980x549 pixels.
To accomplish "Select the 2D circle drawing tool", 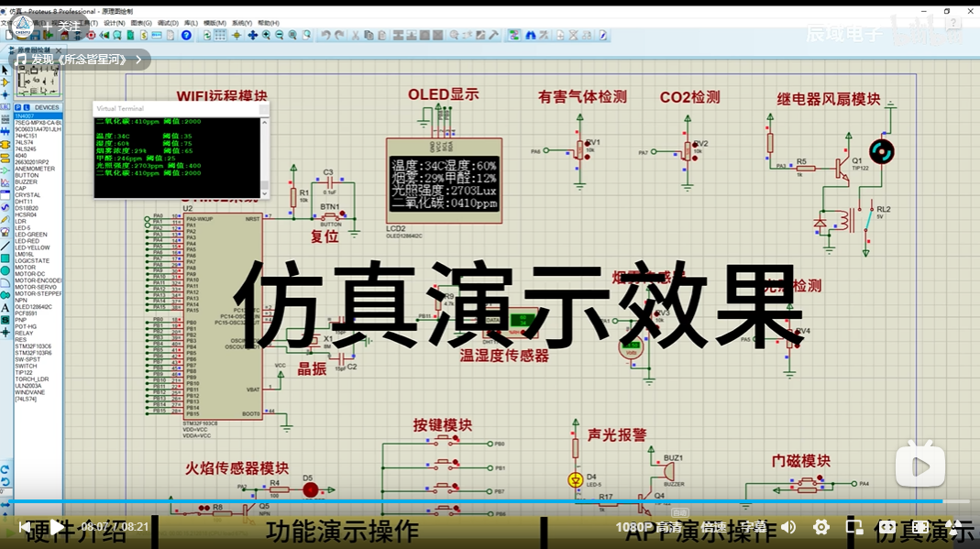I will 5,271.
